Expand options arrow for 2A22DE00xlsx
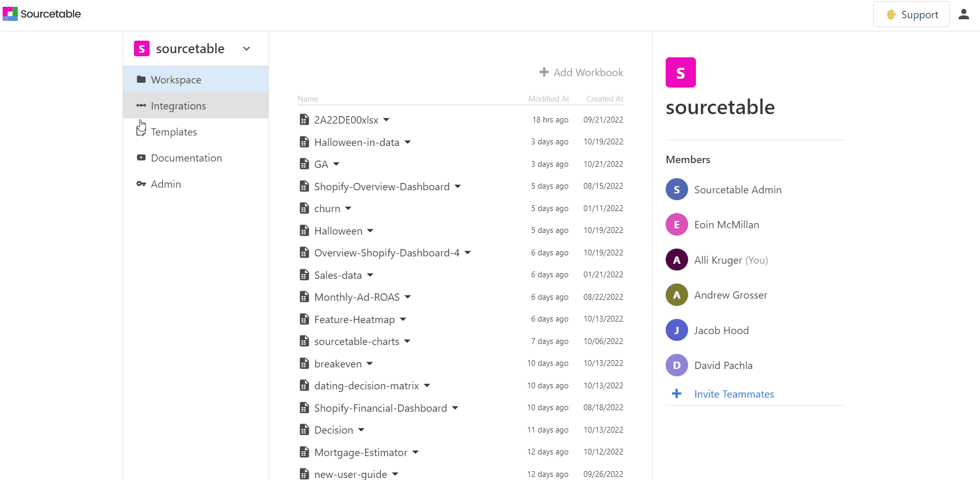Viewport: 980px width, 480px height. (x=386, y=119)
